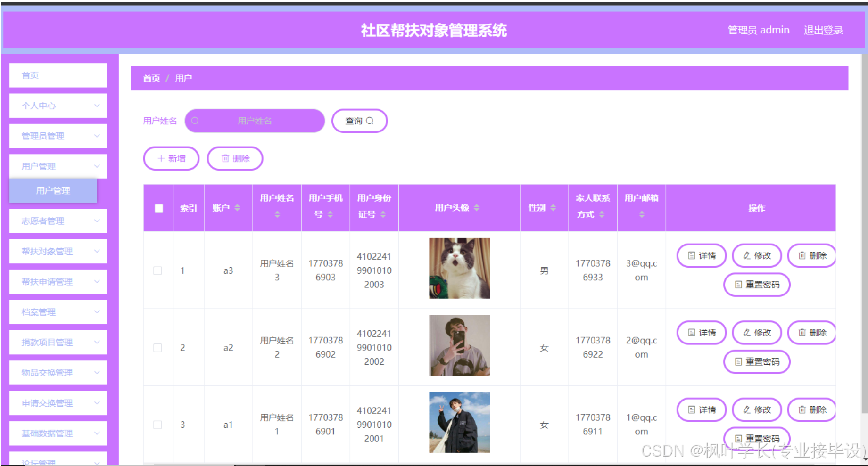Expand the 帮扶对象管理 sidebar menu

point(58,251)
